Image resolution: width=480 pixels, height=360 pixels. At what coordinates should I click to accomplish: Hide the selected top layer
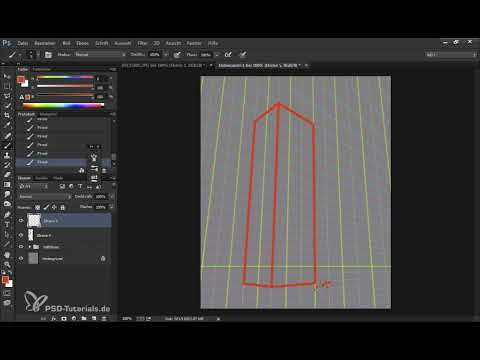21,221
